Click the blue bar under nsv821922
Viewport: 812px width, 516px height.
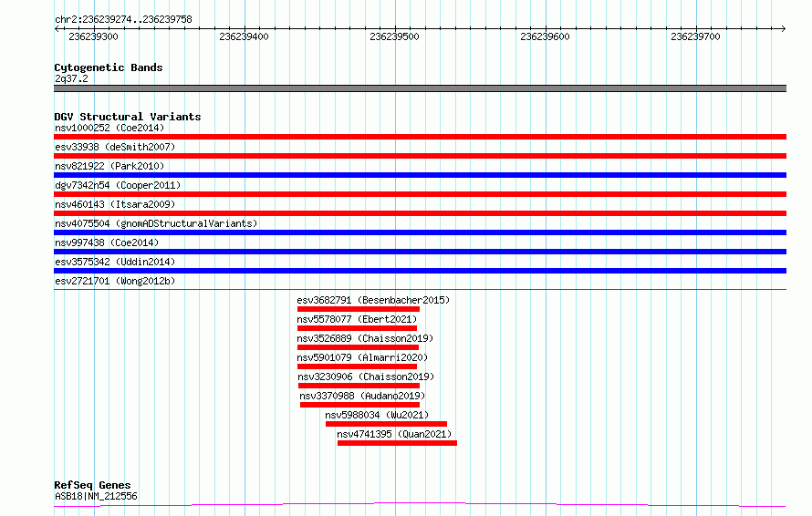point(420,175)
